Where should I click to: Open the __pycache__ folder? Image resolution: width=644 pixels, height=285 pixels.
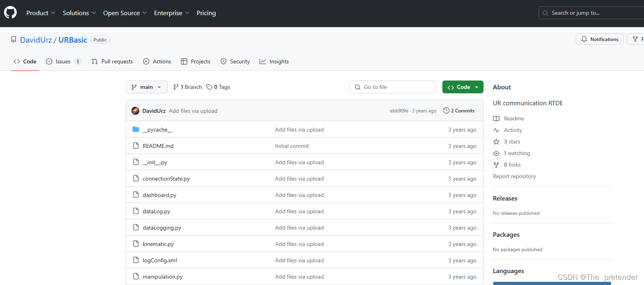click(x=157, y=130)
